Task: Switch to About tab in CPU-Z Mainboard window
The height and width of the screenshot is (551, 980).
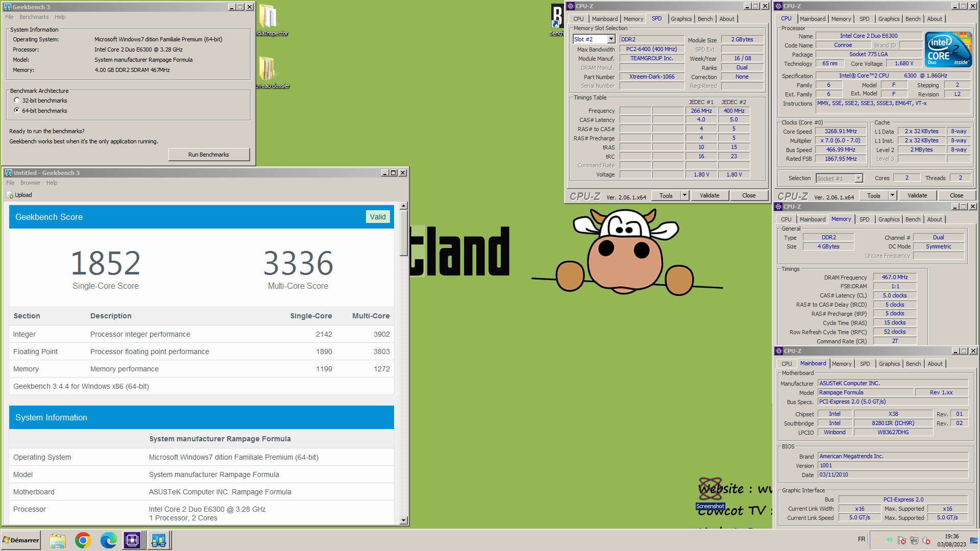Action: click(x=935, y=364)
